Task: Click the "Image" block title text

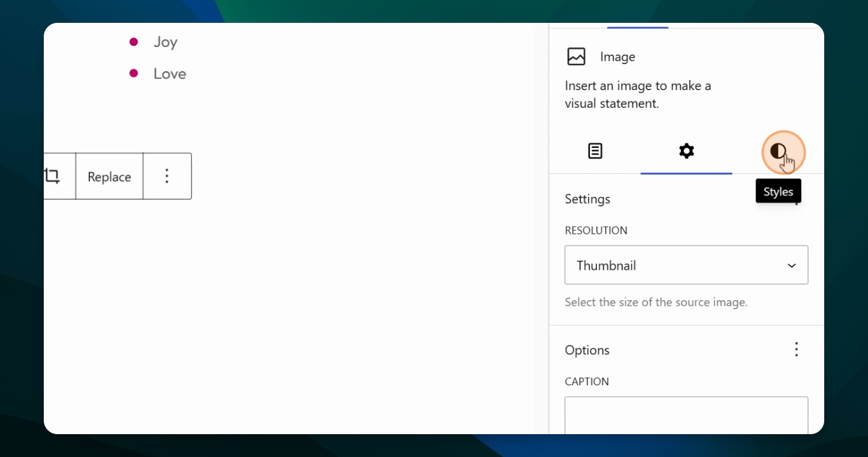Action: coord(617,57)
